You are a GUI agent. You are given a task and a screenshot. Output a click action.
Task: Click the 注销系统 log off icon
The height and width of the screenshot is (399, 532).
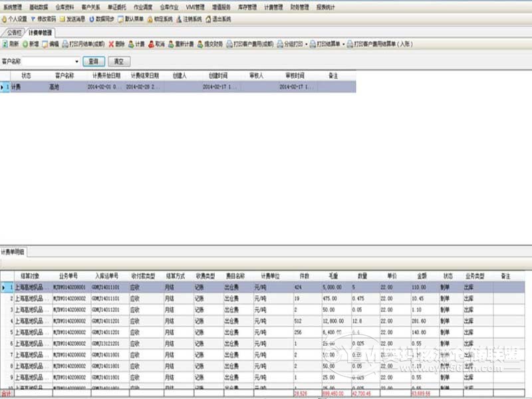pos(179,19)
